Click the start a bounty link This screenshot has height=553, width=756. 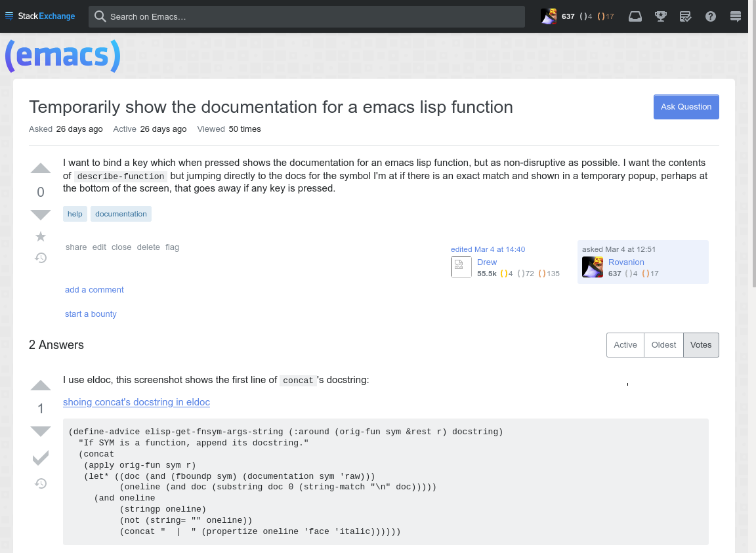[x=91, y=314]
